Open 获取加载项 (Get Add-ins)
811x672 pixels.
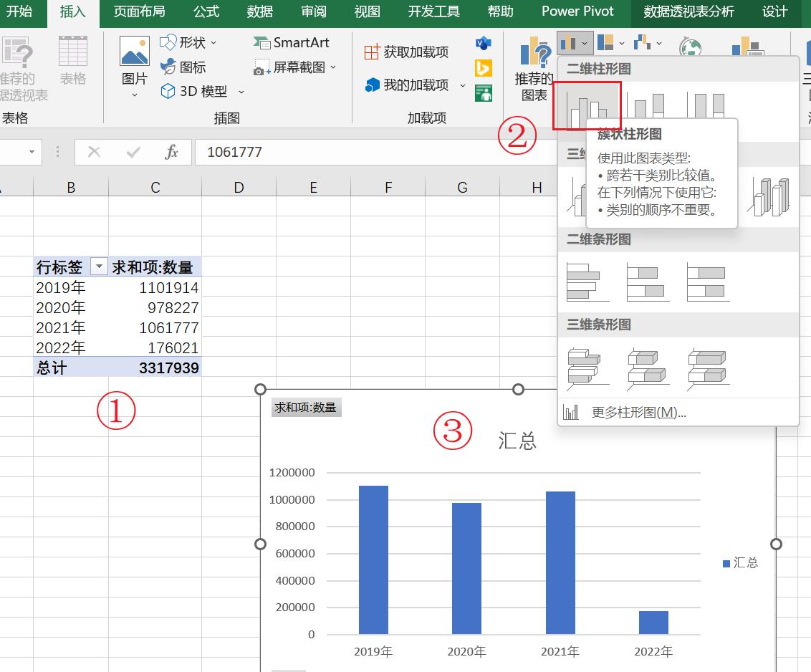pyautogui.click(x=406, y=52)
